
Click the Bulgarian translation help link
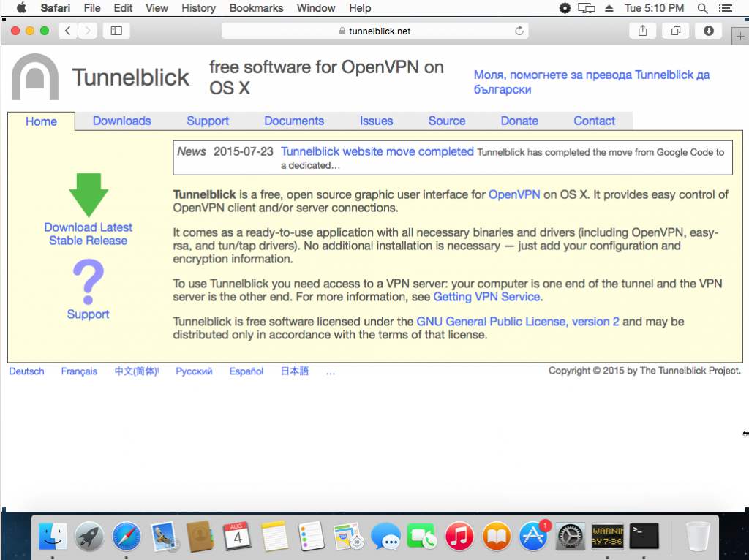pos(591,82)
